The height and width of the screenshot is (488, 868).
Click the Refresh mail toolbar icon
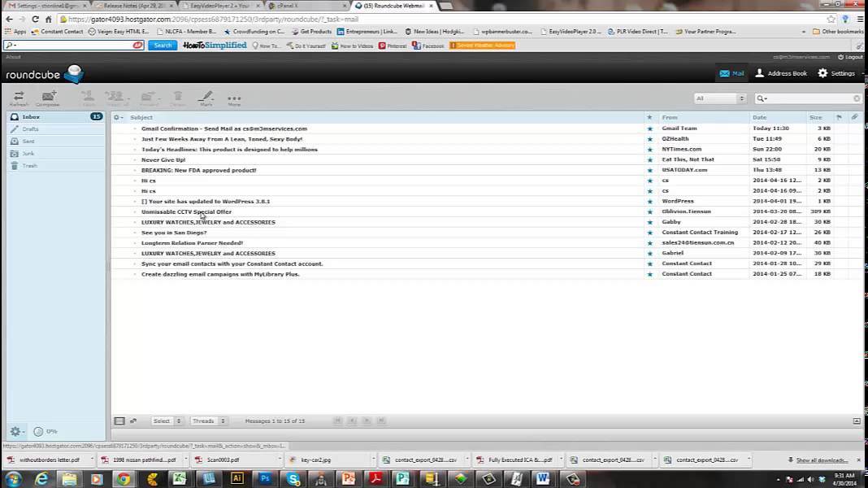(19, 98)
